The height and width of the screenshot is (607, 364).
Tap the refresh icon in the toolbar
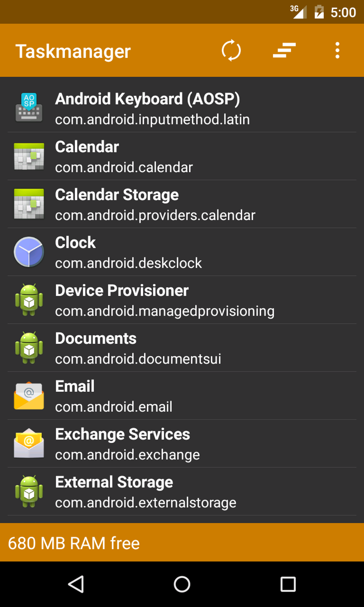click(x=231, y=50)
